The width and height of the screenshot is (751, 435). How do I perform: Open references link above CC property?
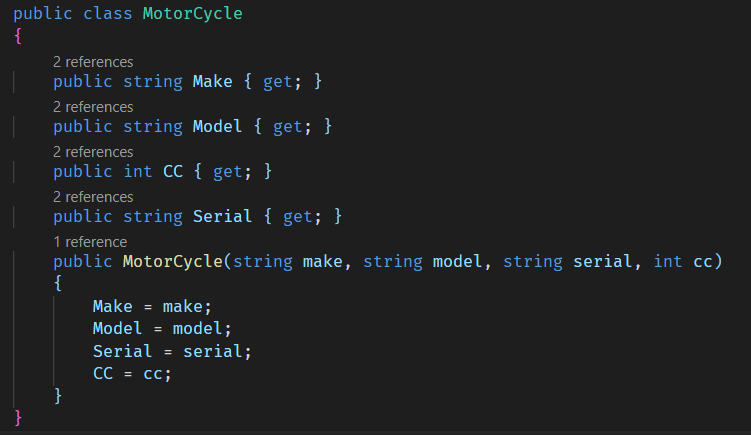click(x=93, y=152)
